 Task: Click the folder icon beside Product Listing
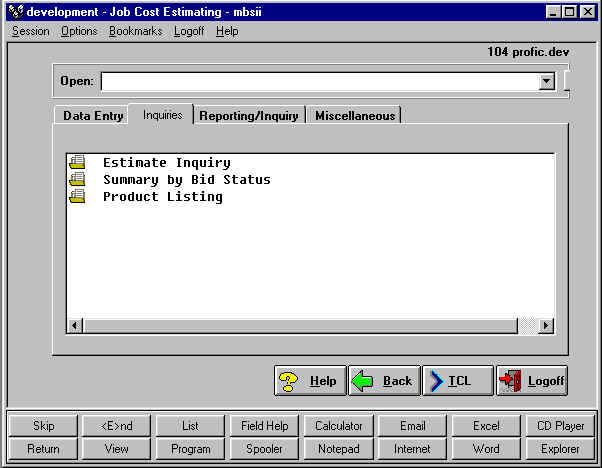(x=77, y=196)
